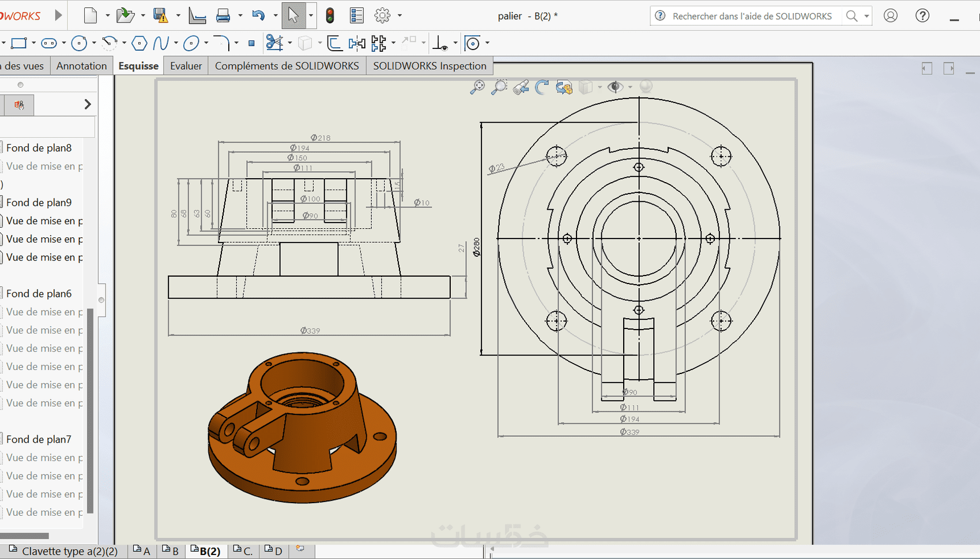Select sheet tab C.
980x559 pixels.
[243, 551]
